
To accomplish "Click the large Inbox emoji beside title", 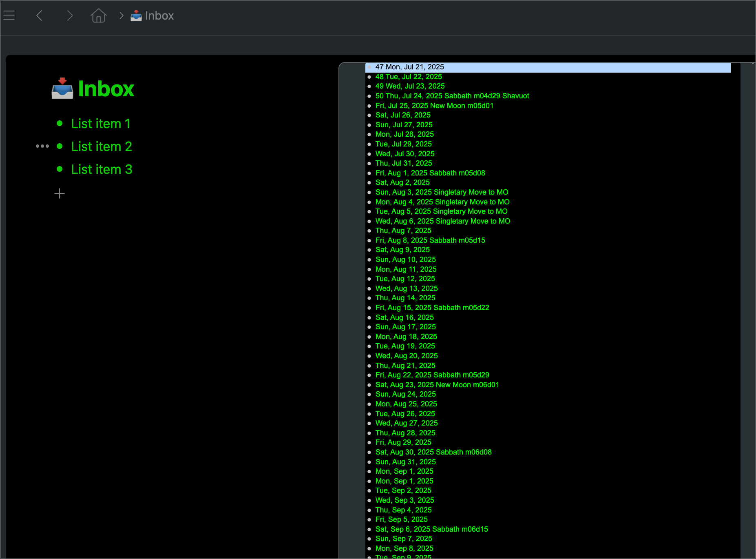I will (62, 89).
